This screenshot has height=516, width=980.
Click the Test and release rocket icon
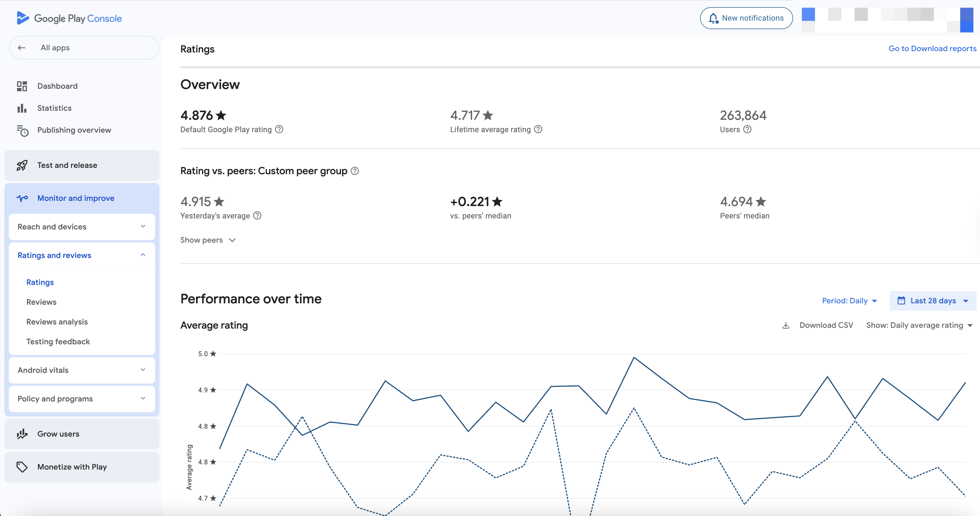click(22, 165)
